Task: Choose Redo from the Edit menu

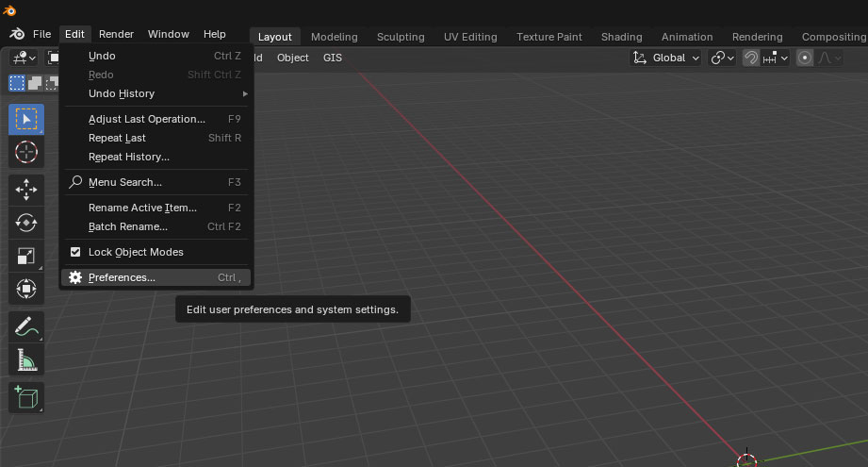Action: (156, 75)
